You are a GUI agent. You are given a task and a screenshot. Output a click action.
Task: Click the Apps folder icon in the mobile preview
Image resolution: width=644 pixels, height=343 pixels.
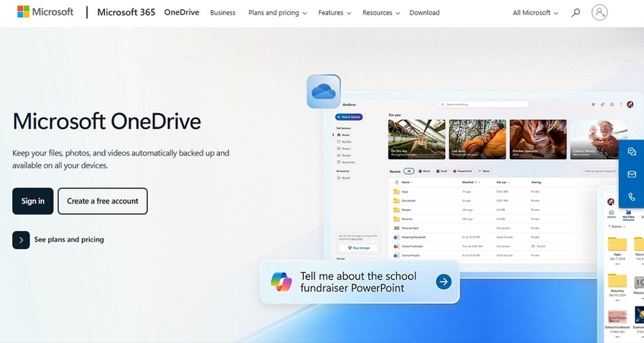click(617, 245)
